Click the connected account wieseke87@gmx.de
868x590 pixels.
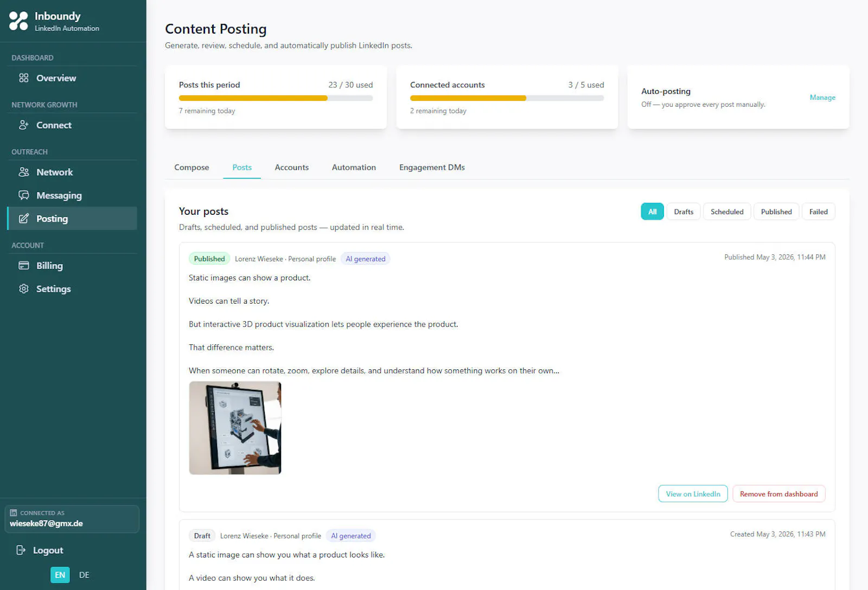72,519
